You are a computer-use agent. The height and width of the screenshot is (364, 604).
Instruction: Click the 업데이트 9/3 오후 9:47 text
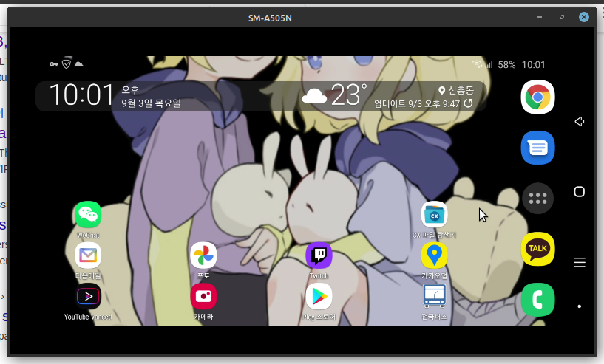[x=417, y=103]
